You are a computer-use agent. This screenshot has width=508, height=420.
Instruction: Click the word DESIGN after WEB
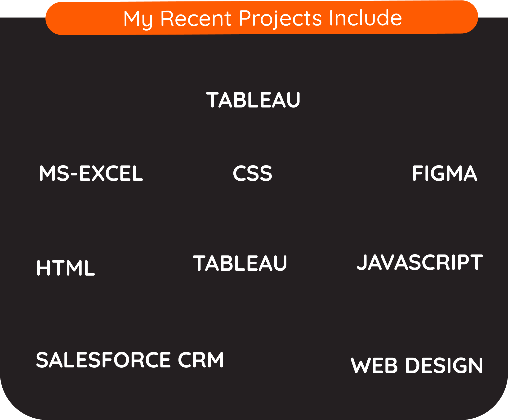[444, 366]
